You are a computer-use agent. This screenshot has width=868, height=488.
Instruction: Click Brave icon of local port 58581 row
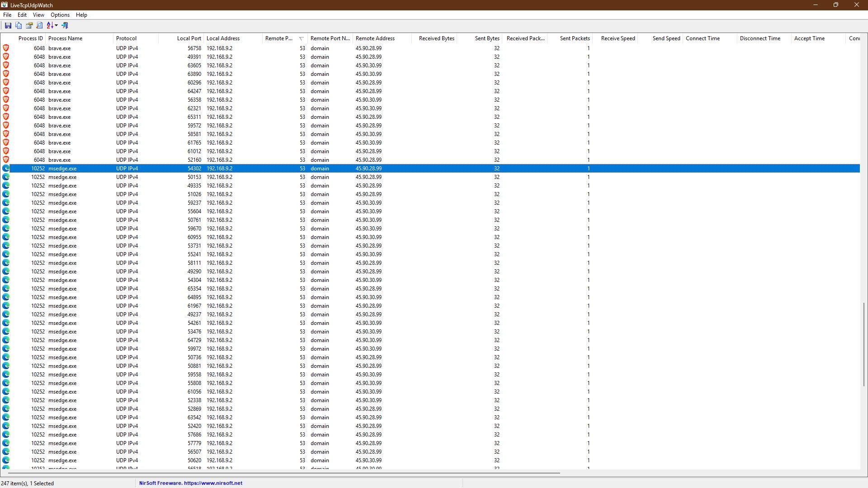[x=6, y=134]
